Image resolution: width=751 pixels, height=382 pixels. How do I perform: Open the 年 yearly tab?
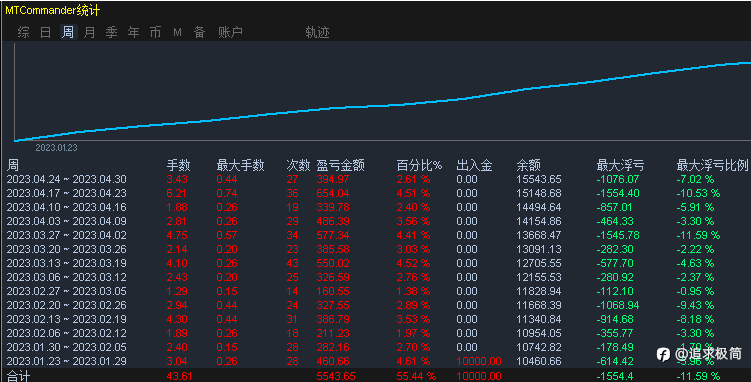pyautogui.click(x=134, y=32)
